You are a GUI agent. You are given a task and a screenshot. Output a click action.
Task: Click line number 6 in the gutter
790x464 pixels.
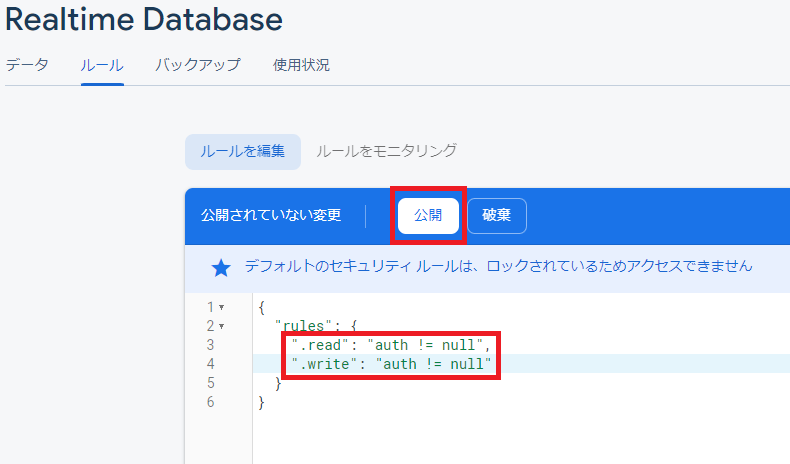pyautogui.click(x=211, y=403)
